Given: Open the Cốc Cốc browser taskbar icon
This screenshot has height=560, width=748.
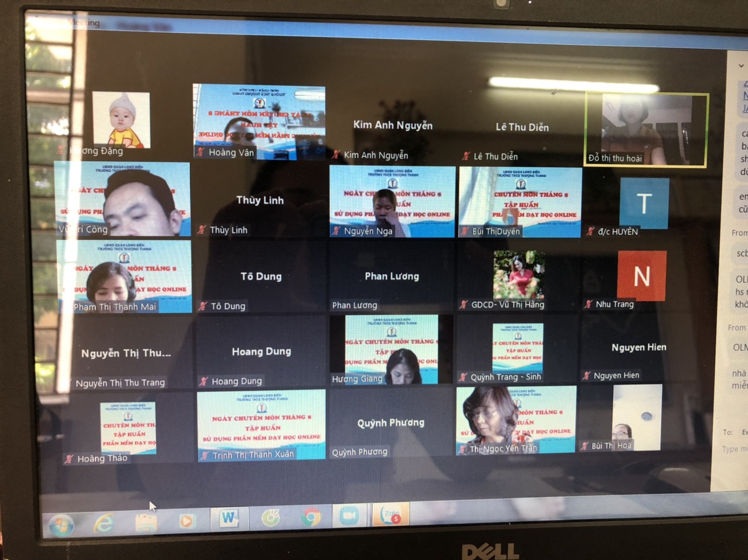Looking at the screenshot, I should click(270, 517).
